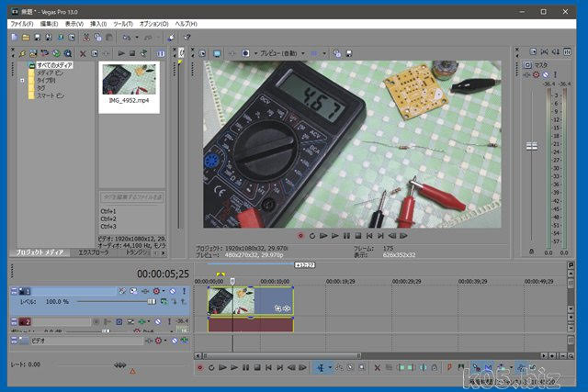Stop playback in the preview transport bar
Viewport: 588px width, 392px height.
point(358,236)
